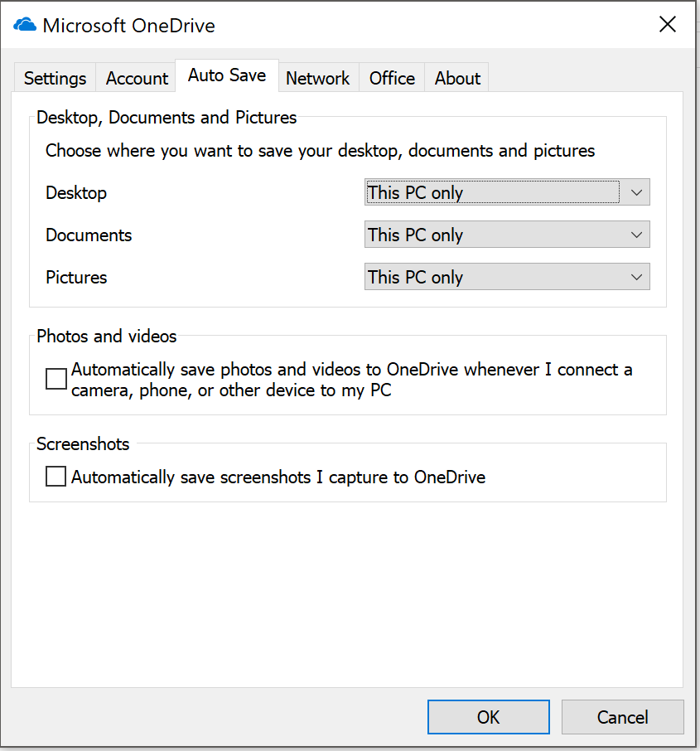Image resolution: width=700 pixels, height=751 pixels.
Task: Show the About tab
Action: [457, 78]
